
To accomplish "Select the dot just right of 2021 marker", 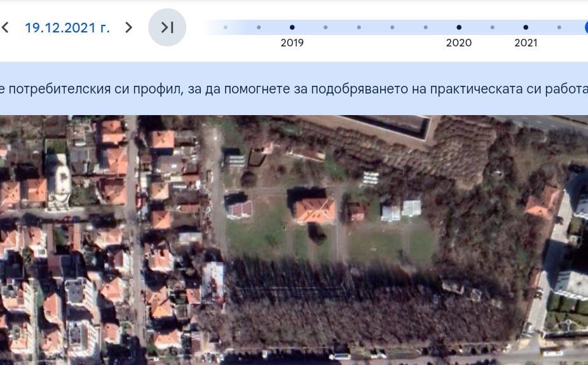I will click(559, 27).
